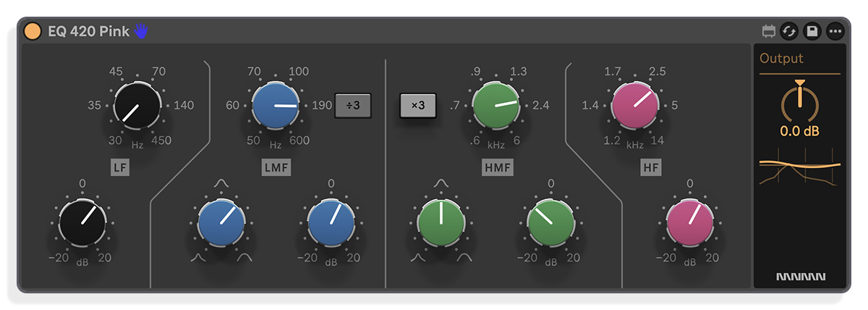Toggle the LMF band on/off button
Image resolution: width=868 pixels, height=310 pixels.
tap(276, 168)
